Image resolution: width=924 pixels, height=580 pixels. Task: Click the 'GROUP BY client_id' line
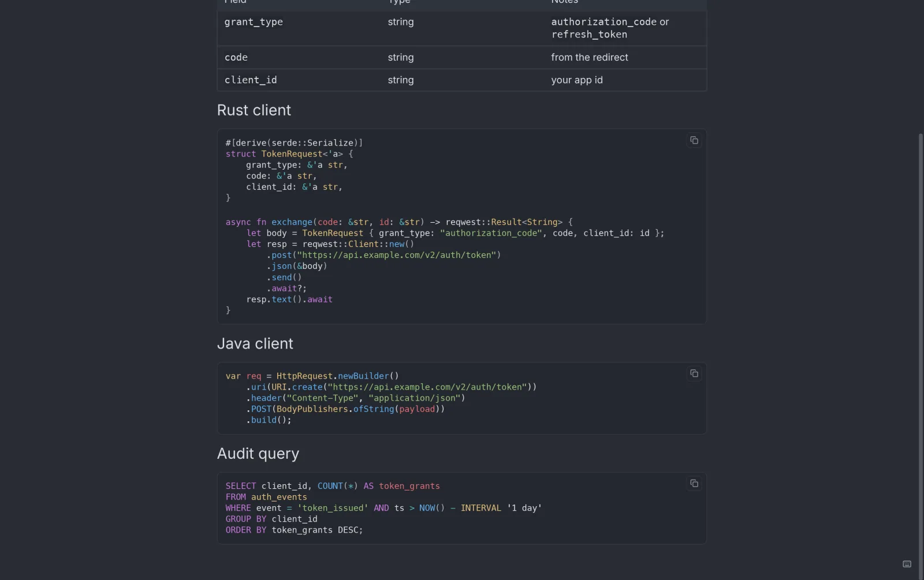click(x=271, y=519)
